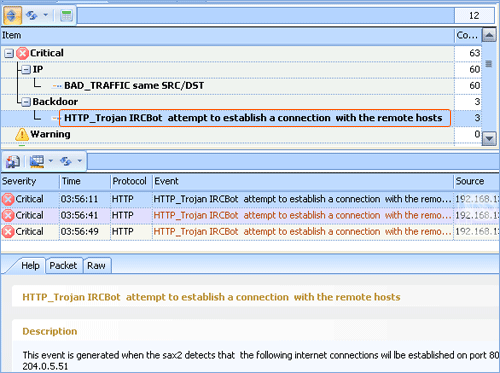Click the monitor grid view icon
This screenshot has width=500, height=373.
[x=37, y=161]
